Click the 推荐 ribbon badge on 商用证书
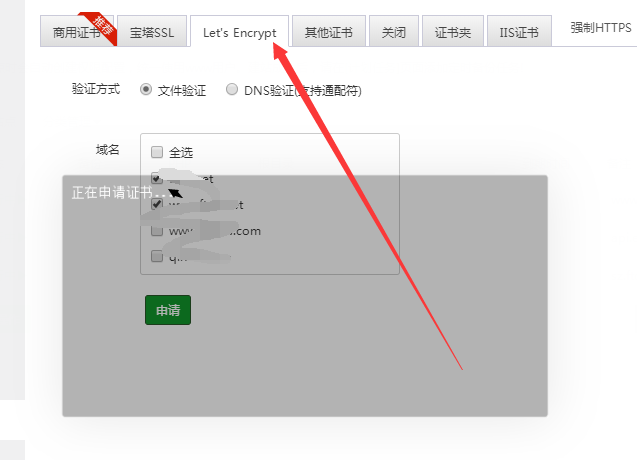The image size is (637, 460). (x=102, y=26)
